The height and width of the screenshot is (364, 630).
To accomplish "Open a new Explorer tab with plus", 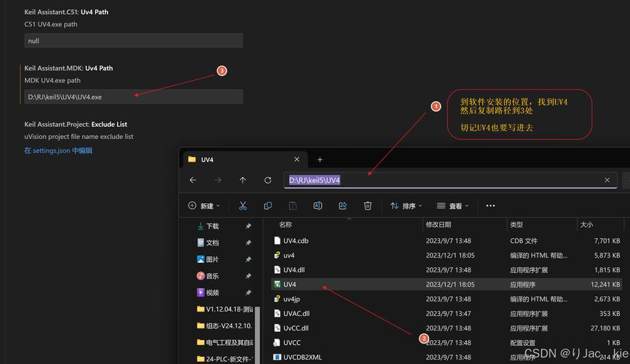I will 320,159.
